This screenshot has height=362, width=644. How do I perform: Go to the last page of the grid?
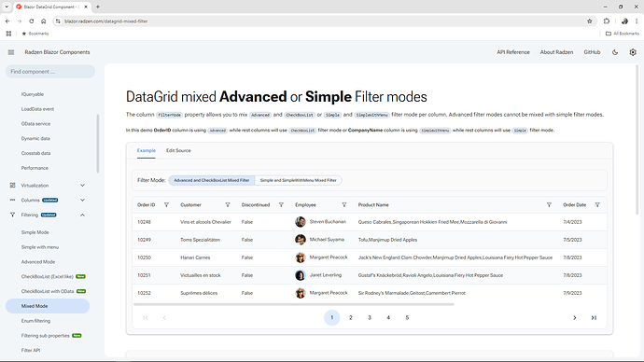(594, 317)
